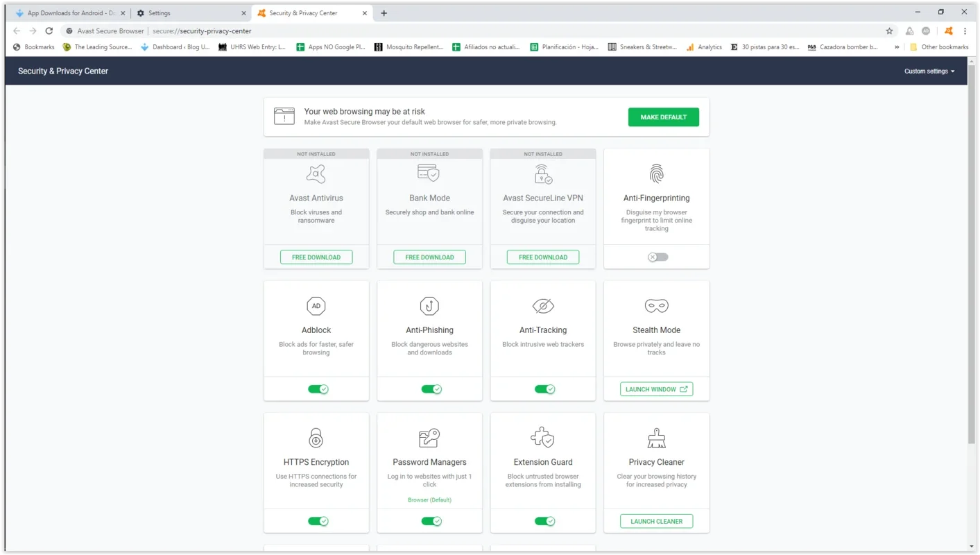Click the Security & Privacy Center header title
The image size is (980, 555).
63,71
